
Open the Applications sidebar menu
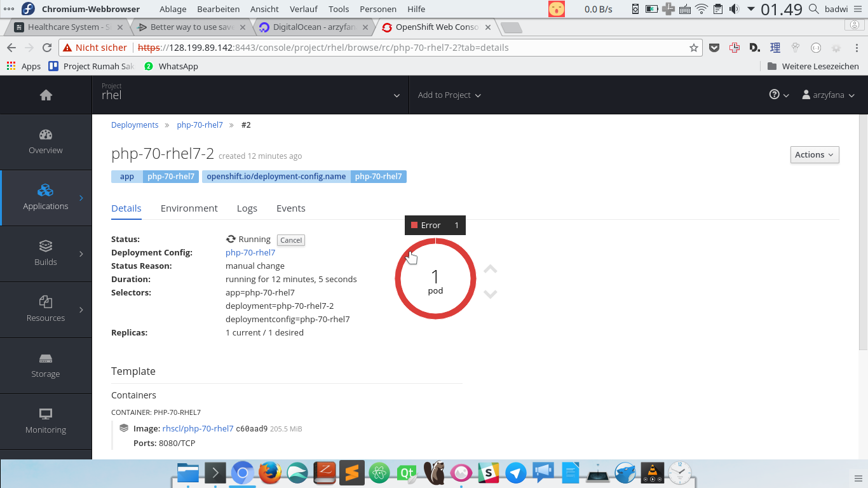(x=46, y=198)
